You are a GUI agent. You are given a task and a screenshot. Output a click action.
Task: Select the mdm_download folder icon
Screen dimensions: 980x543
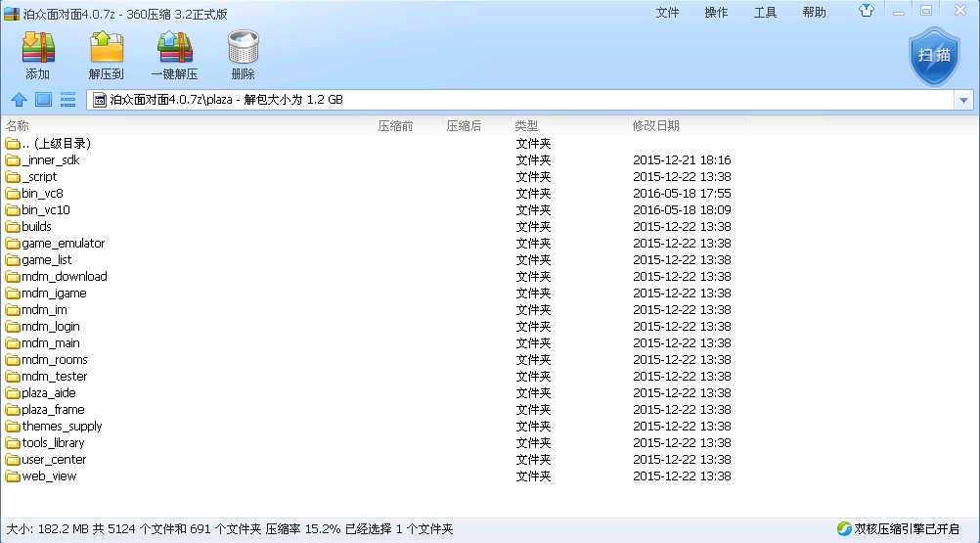pyautogui.click(x=13, y=277)
